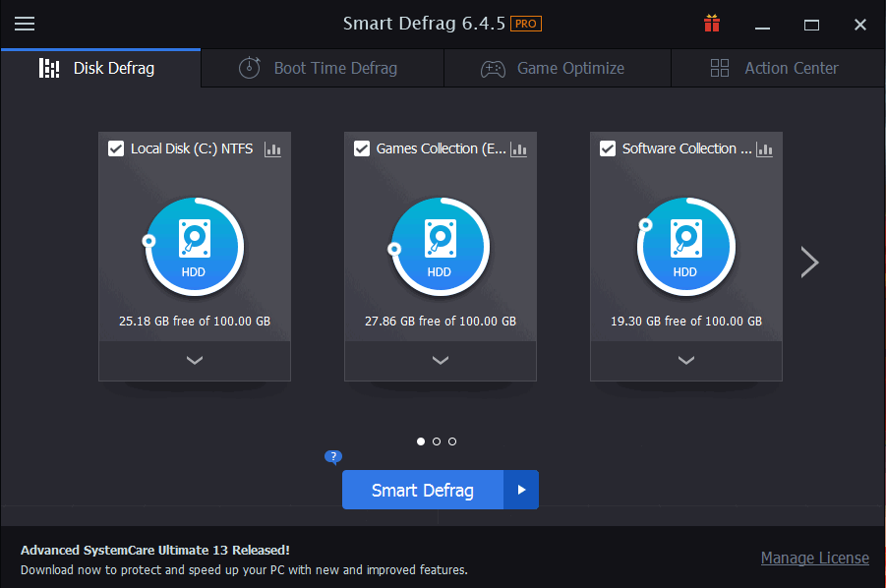Open the red gift box offer
The width and height of the screenshot is (886, 588).
click(x=712, y=24)
